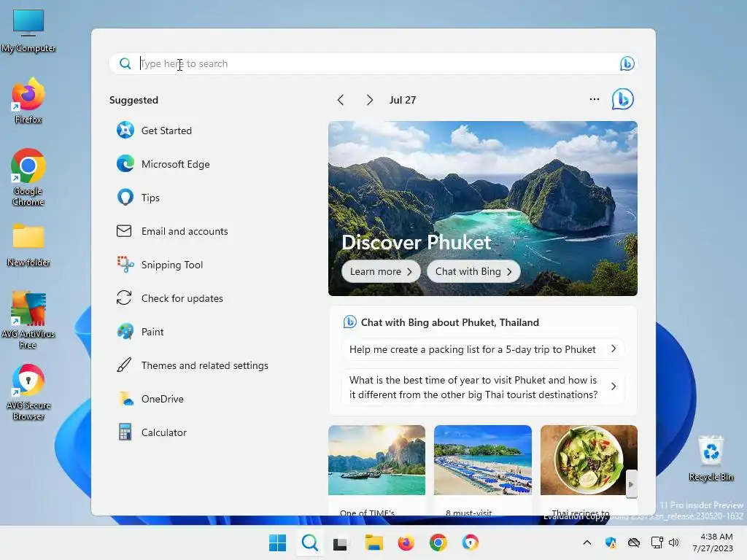Click Chat with Bing button on Phuket image

tap(473, 271)
